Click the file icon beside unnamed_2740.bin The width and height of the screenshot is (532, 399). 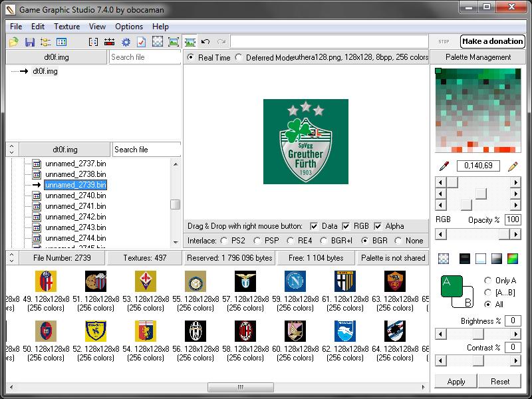[37, 196]
